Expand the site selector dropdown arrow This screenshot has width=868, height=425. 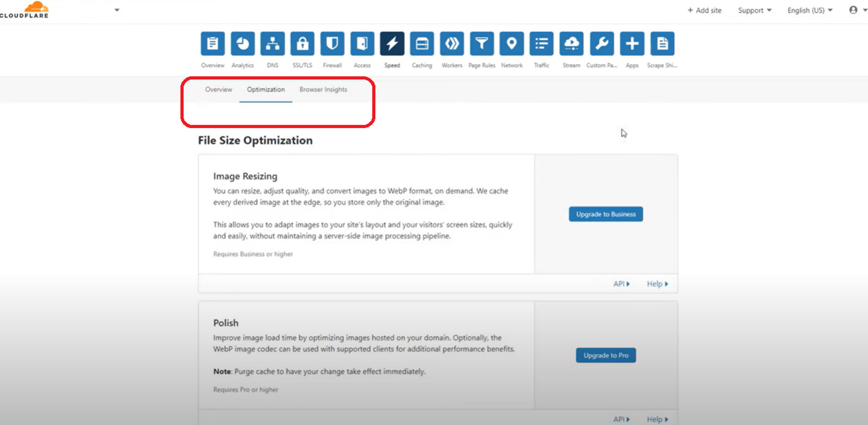117,10
